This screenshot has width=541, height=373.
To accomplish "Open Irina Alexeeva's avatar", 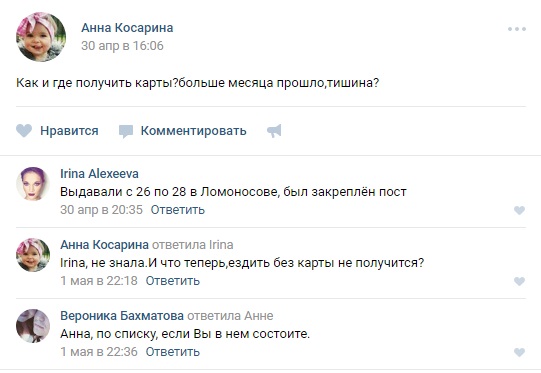I will tap(33, 184).
